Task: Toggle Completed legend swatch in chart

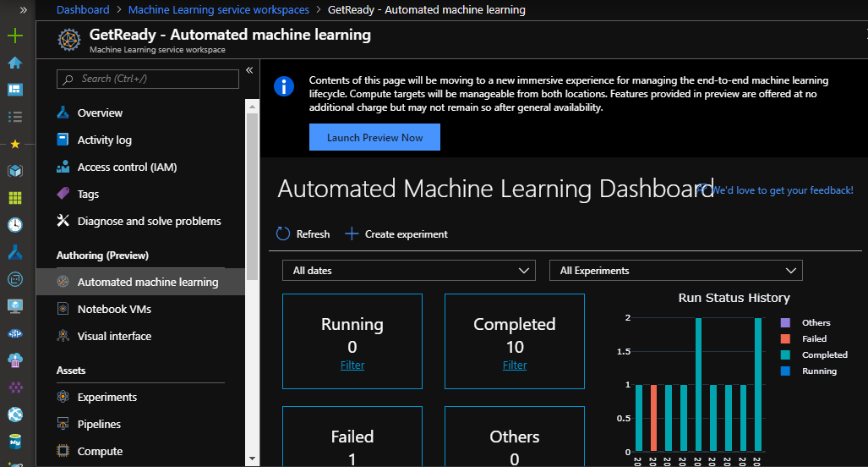Action: click(x=785, y=355)
